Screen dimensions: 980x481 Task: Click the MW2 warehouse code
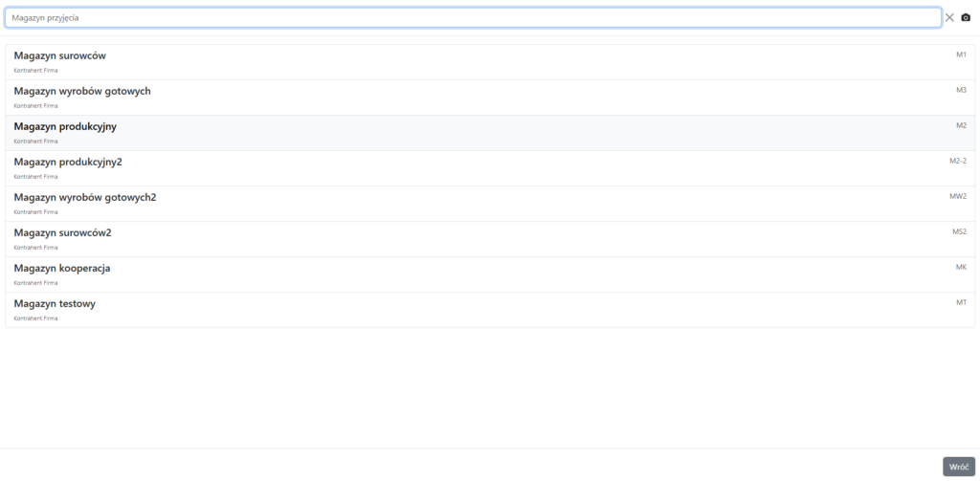pos(957,196)
